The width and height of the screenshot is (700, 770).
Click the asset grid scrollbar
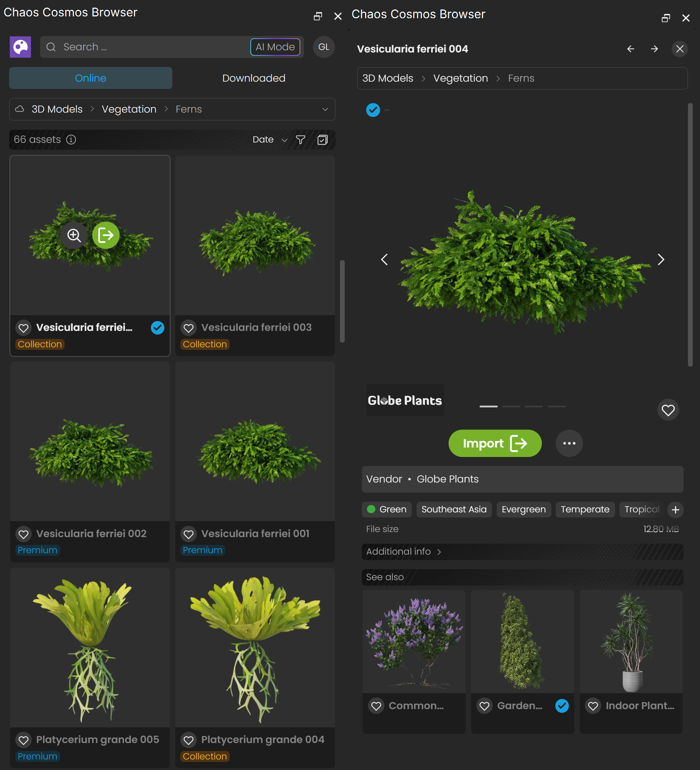tap(342, 302)
